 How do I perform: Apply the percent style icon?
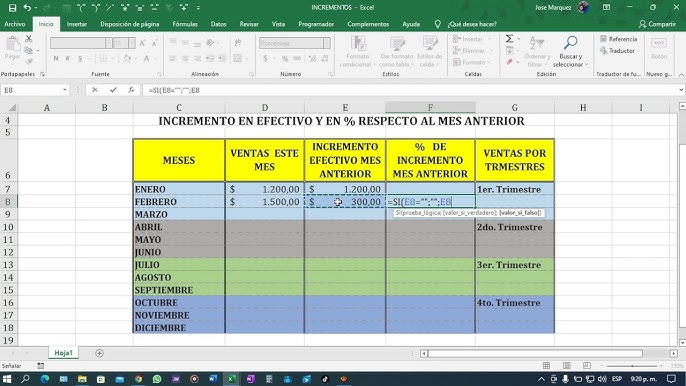point(285,58)
